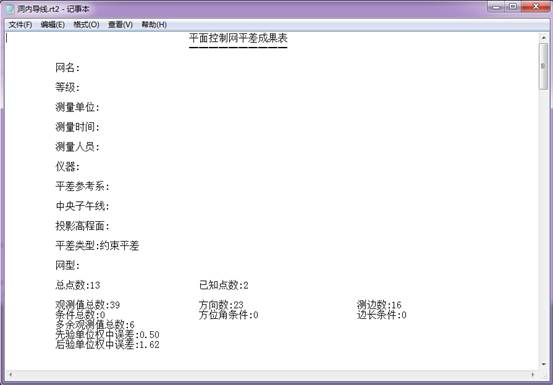Click the horizontal scrollbar right arrow
The image size is (553, 385).
coord(533,374)
